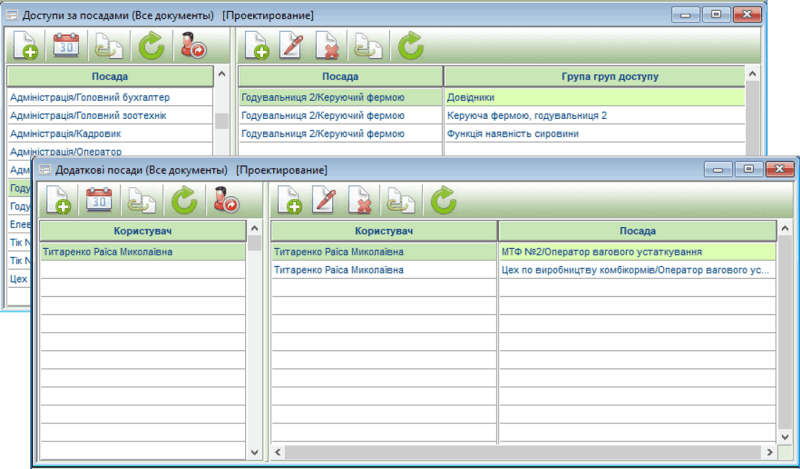Click refresh icon in Додаткові посади left toolbar

pyautogui.click(x=183, y=201)
